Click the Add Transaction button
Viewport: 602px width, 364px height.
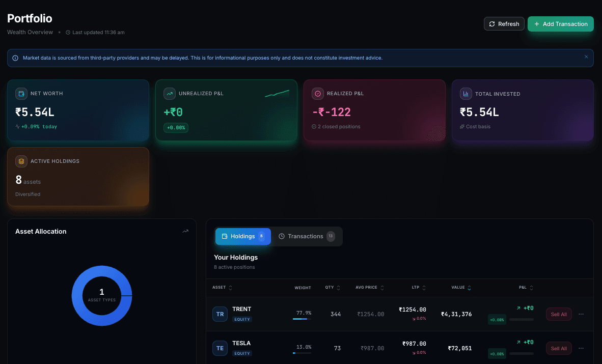(x=560, y=23)
